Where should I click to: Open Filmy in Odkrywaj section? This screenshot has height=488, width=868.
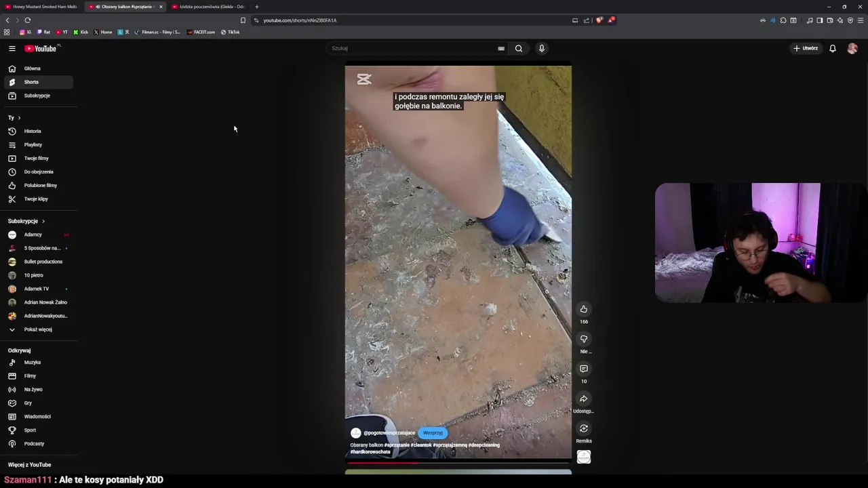click(39, 376)
